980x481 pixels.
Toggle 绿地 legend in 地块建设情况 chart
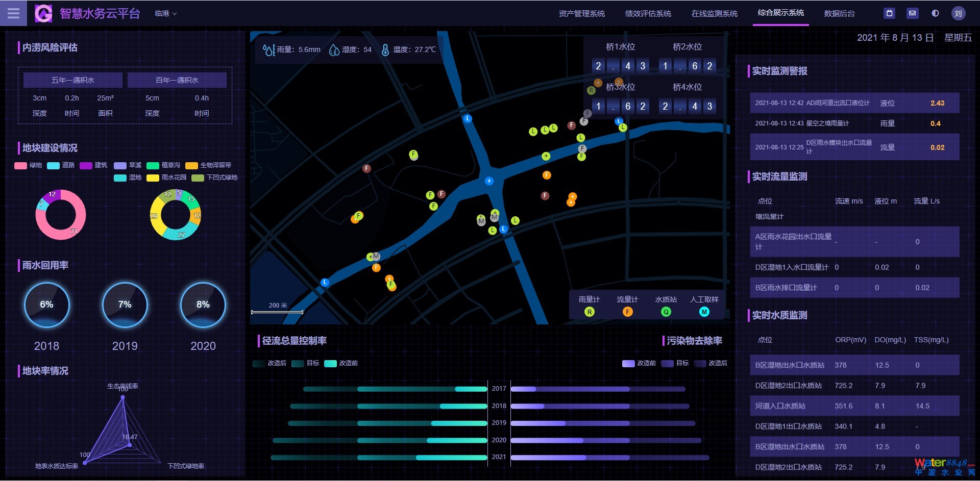point(28,165)
